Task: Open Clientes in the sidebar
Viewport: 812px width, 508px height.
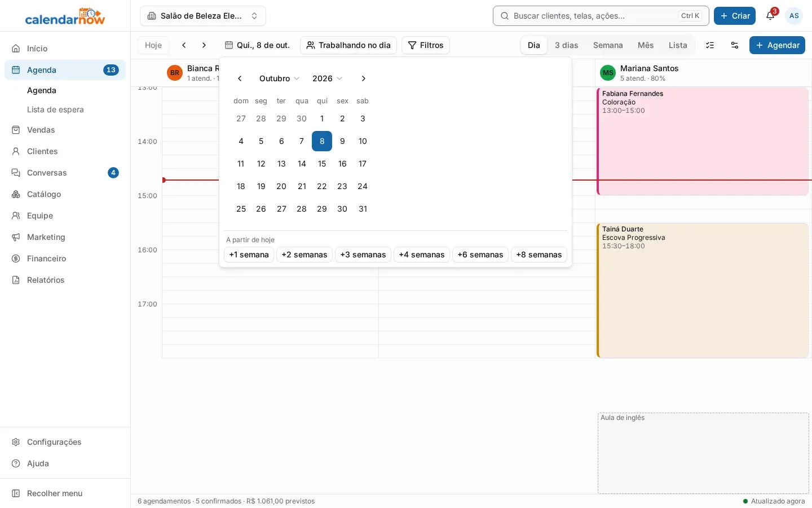Action: pyautogui.click(x=65, y=151)
